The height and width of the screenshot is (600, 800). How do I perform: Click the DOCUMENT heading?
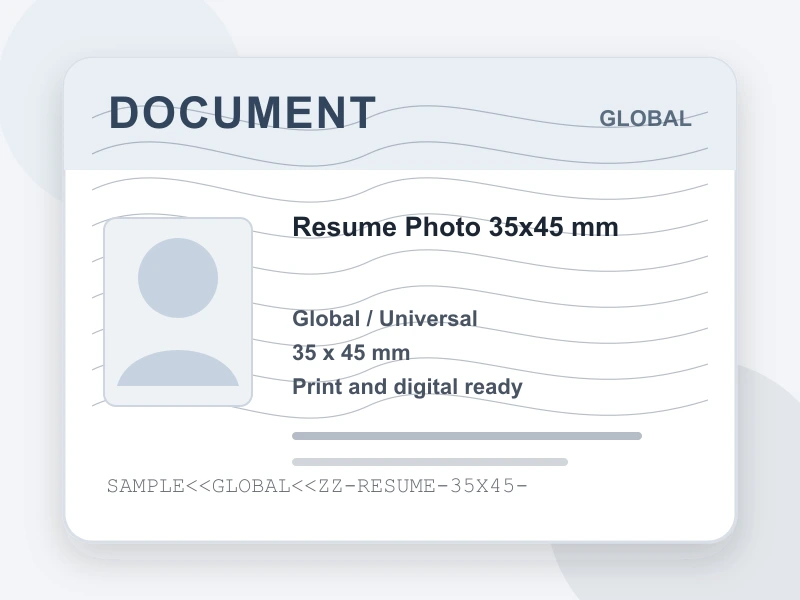coord(243,112)
